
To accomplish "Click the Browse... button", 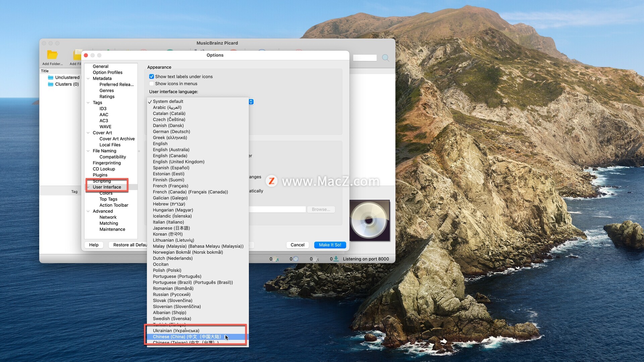I will 321,209.
